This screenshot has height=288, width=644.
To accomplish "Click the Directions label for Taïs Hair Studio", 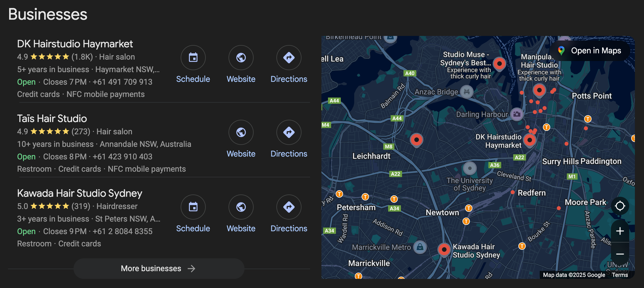I will coord(289,154).
